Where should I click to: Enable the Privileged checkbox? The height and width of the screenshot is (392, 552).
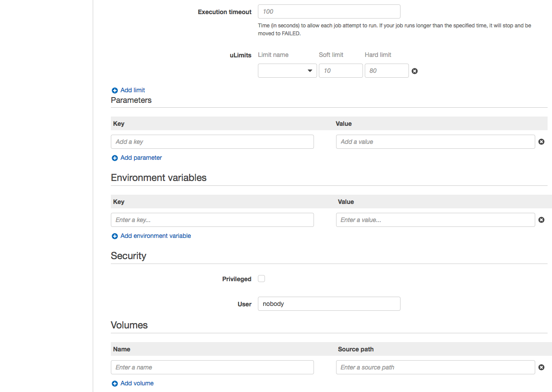click(x=261, y=279)
